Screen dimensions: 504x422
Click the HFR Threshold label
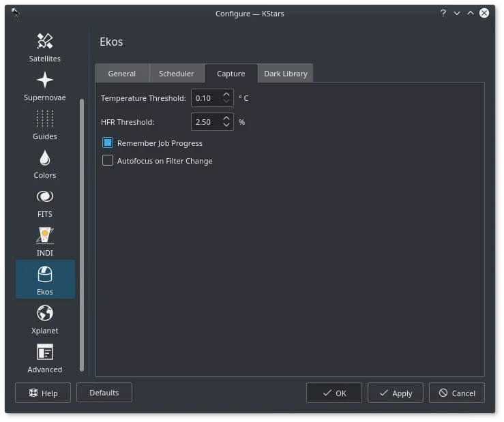tap(128, 122)
